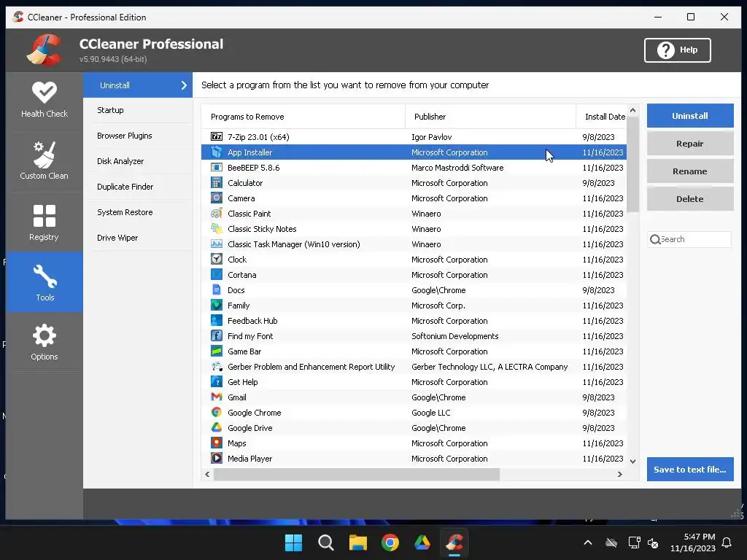Click the CCleaner logo in header
747x560 pixels.
pos(44,50)
